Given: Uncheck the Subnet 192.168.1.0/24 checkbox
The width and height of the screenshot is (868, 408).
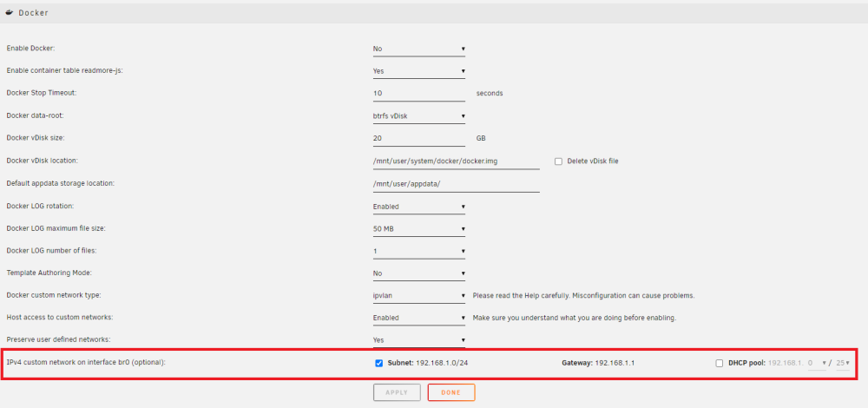Looking at the screenshot, I should coord(379,363).
